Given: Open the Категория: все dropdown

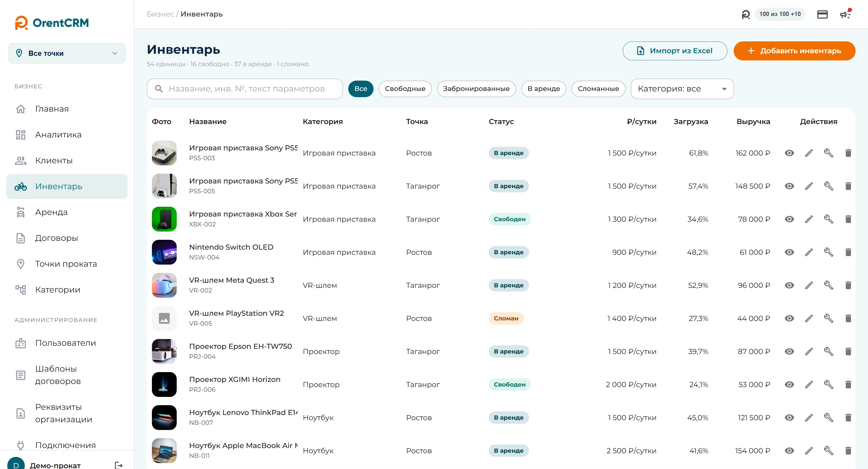Looking at the screenshot, I should tap(682, 89).
